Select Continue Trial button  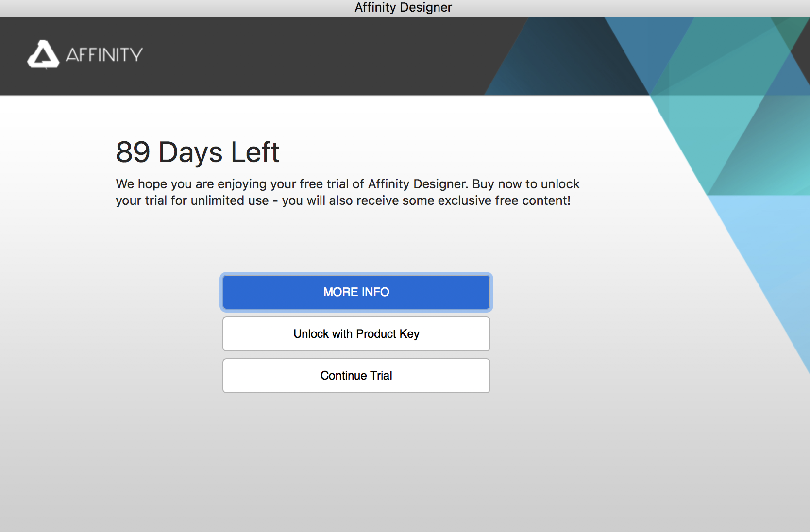(356, 376)
